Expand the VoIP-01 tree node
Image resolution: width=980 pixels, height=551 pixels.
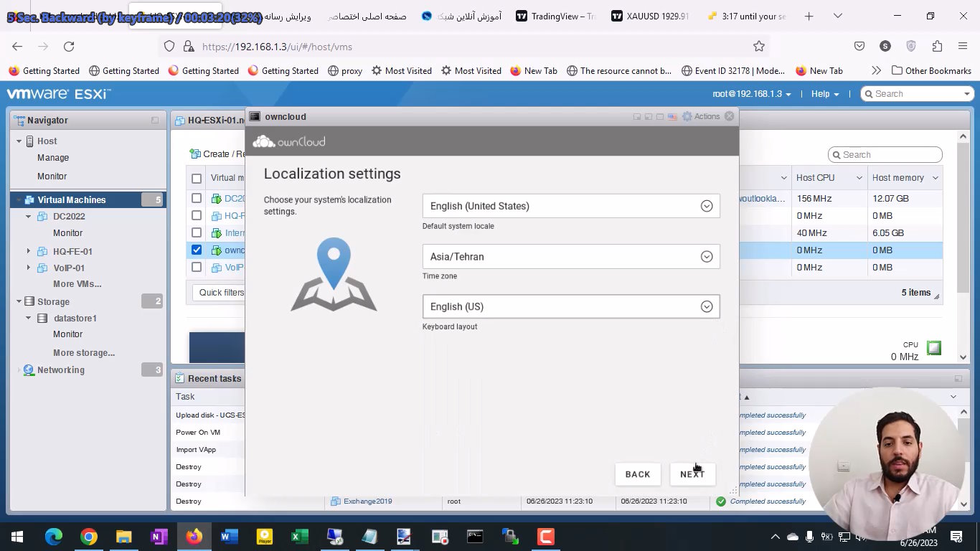[x=29, y=268]
